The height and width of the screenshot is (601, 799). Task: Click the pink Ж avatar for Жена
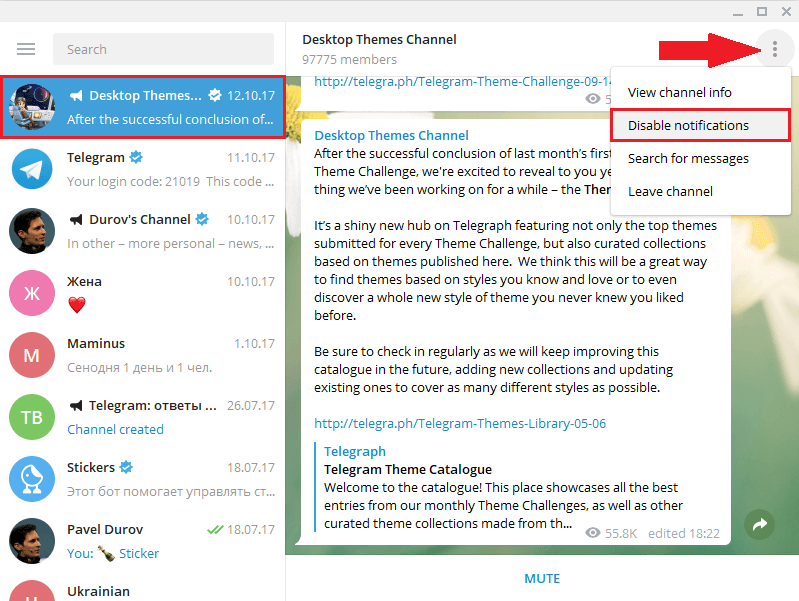pyautogui.click(x=32, y=293)
